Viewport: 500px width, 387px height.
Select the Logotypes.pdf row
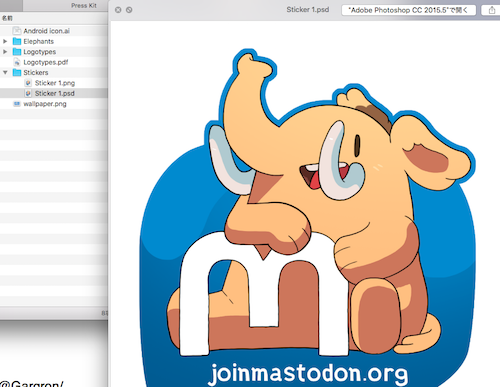54,62
